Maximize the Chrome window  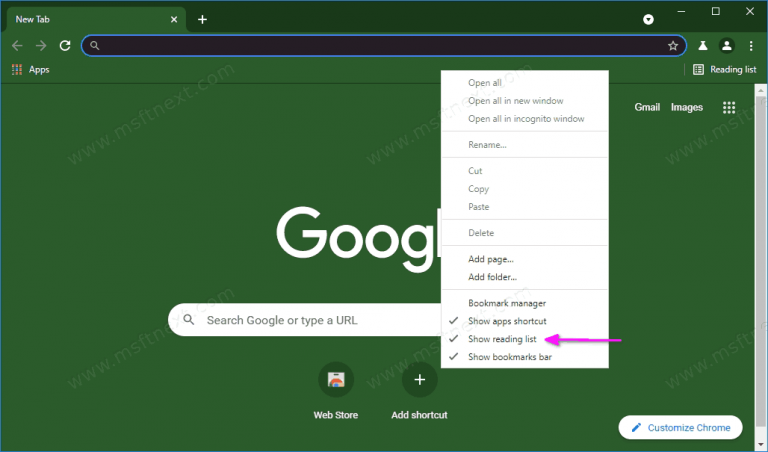tap(716, 11)
